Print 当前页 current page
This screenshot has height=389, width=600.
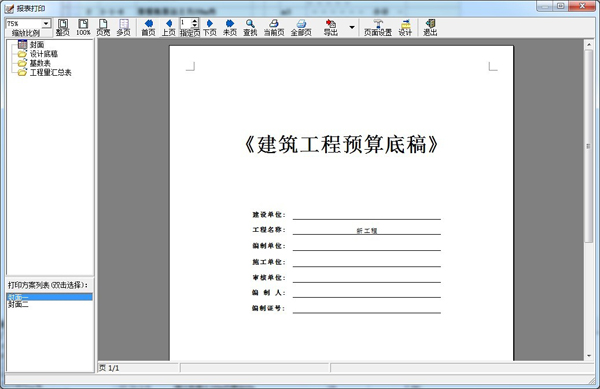click(x=274, y=28)
